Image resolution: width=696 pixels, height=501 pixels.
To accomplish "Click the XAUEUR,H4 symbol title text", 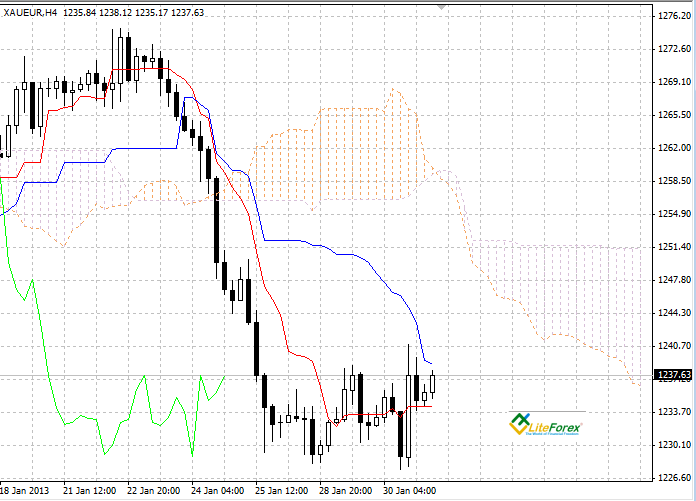I will coord(30,13).
